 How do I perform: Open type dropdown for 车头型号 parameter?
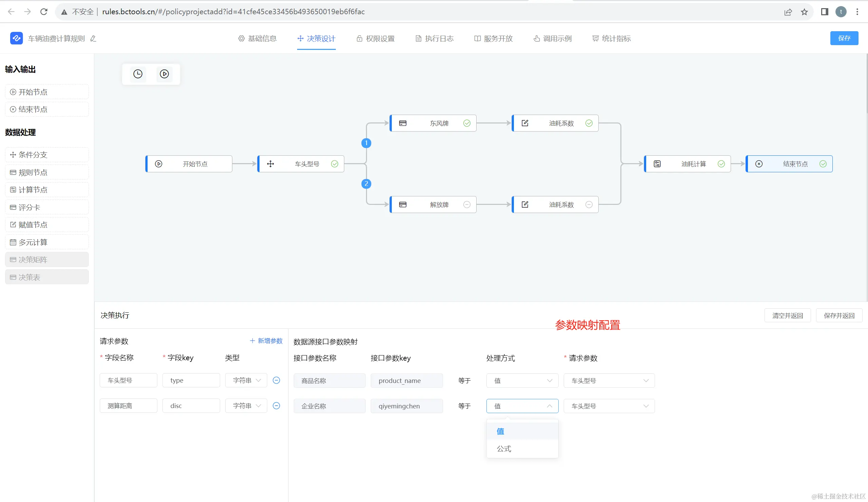click(x=246, y=380)
